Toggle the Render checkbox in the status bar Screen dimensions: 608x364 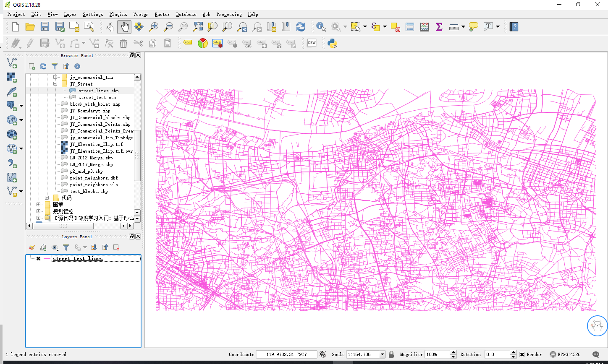pos(522,354)
